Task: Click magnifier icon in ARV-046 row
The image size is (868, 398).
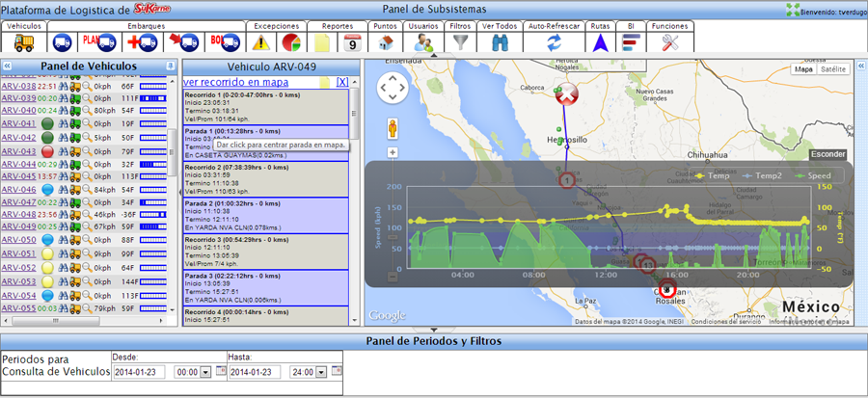Action: point(87,190)
